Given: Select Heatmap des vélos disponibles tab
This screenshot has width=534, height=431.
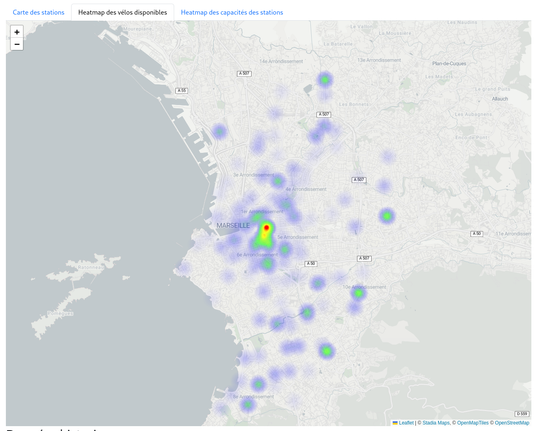Looking at the screenshot, I should point(123,12).
